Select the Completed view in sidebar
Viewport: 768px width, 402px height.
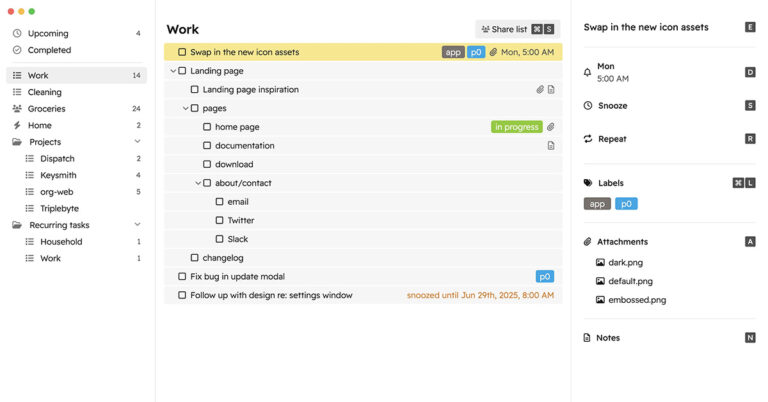coord(49,50)
